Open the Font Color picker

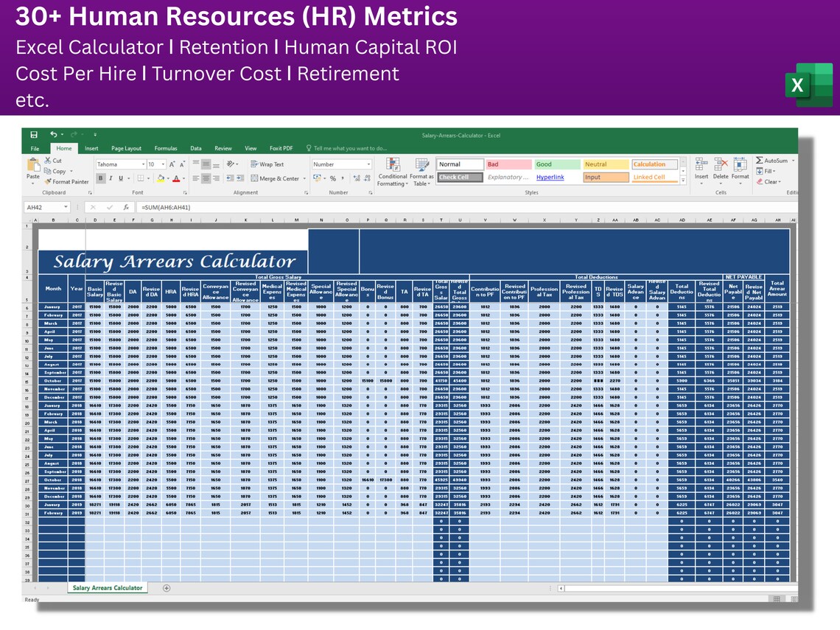[176, 178]
